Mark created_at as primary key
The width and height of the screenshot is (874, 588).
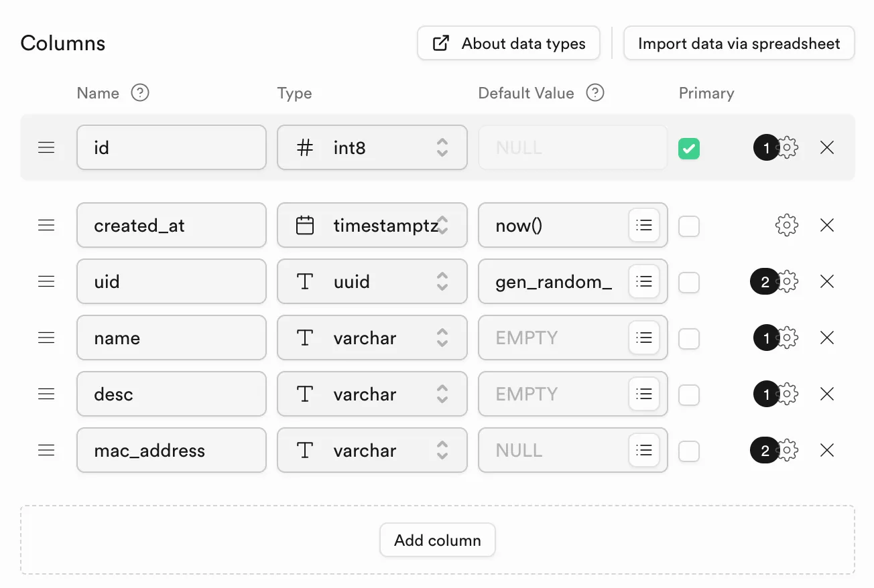689,226
